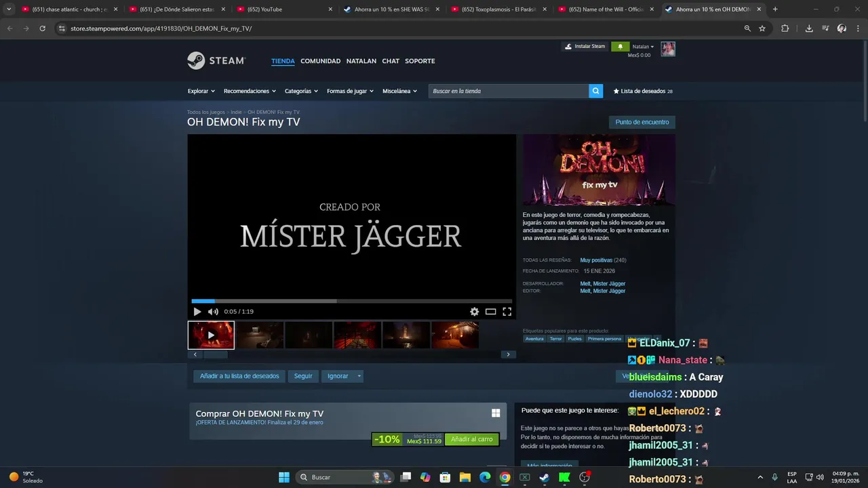The image size is (868, 488).
Task: Select the Primera persona tag
Action: [604, 339]
